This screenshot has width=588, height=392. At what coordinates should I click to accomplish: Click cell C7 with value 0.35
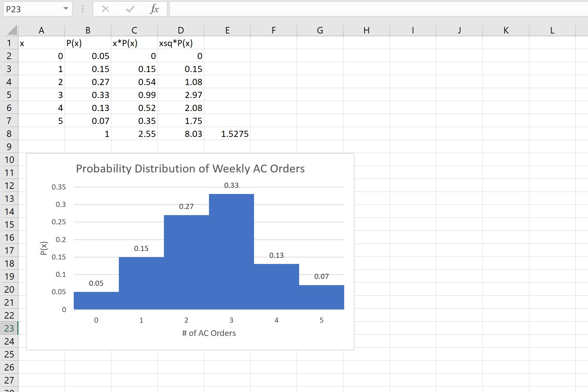pyautogui.click(x=134, y=121)
